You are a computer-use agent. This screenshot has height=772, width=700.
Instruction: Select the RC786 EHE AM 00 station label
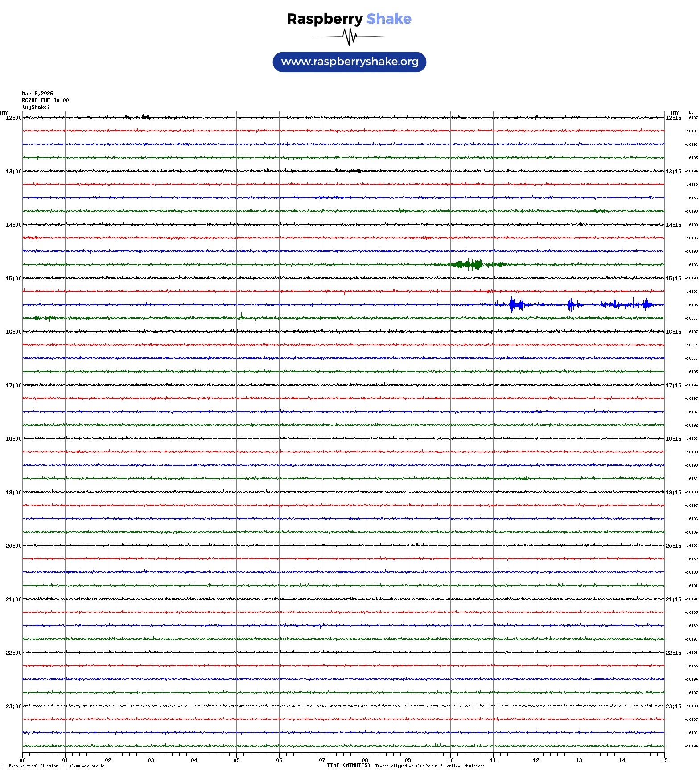(45, 100)
